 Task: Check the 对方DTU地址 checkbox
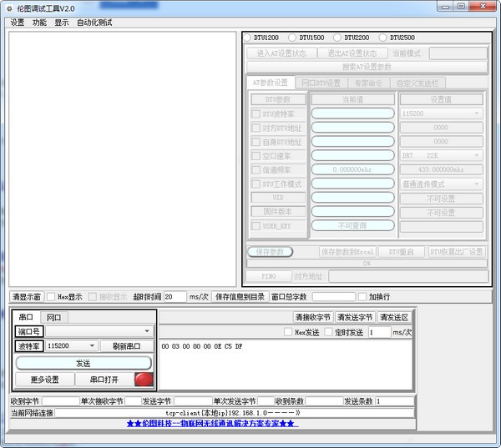[x=256, y=128]
